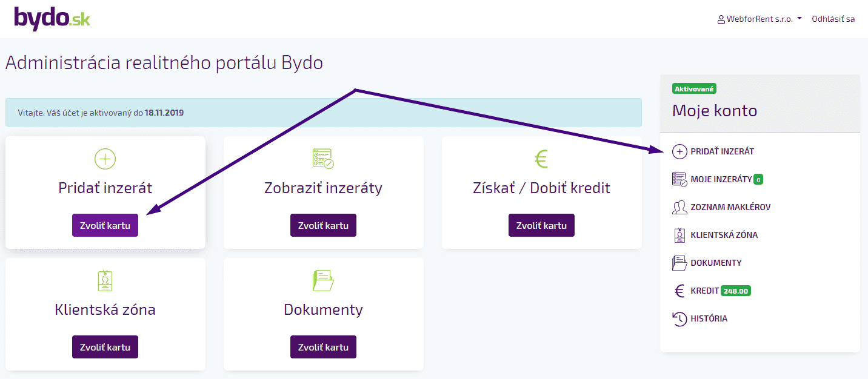The image size is (868, 379).
Task: Click the folder icon on Dokumenty card
Action: point(323,280)
